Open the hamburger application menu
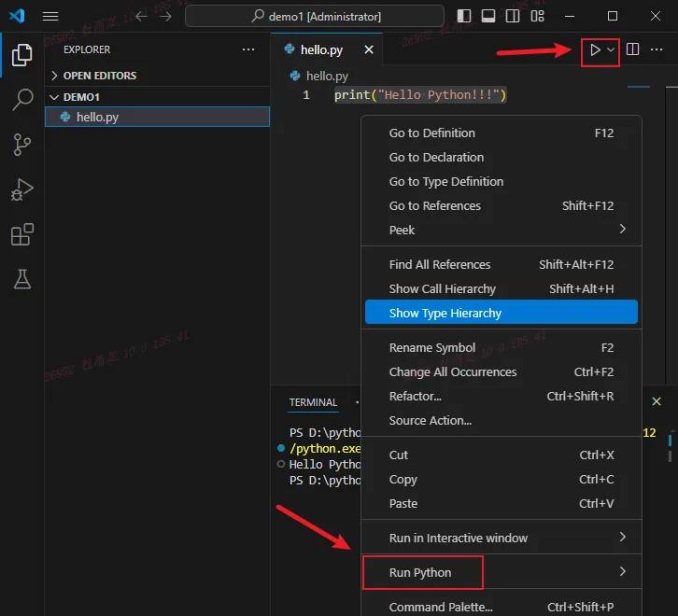The image size is (678, 616). 50,17
